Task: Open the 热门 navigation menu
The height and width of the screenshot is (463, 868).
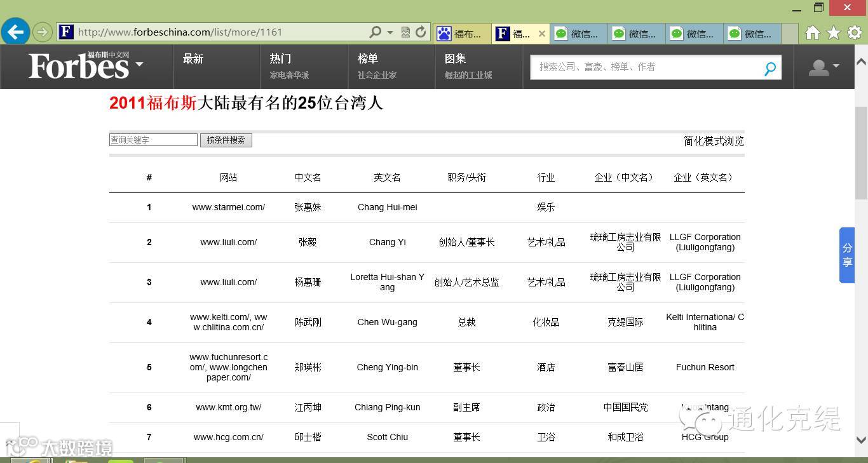Action: pos(280,59)
